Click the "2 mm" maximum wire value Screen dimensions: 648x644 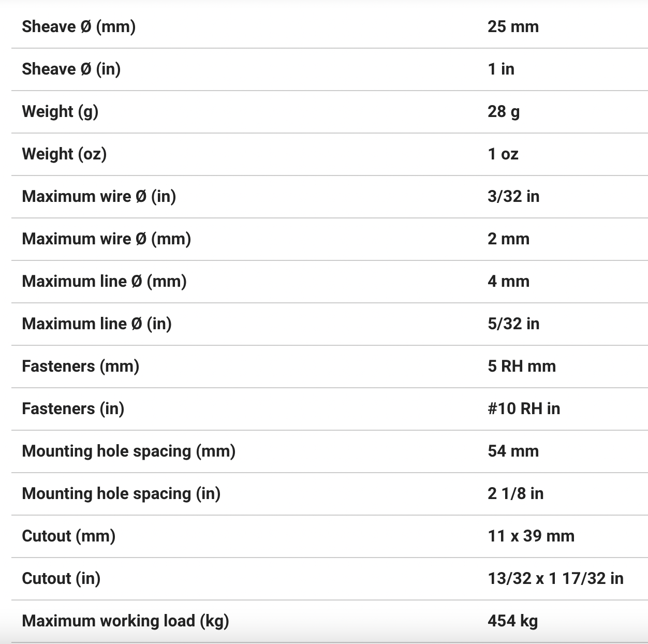(x=508, y=239)
